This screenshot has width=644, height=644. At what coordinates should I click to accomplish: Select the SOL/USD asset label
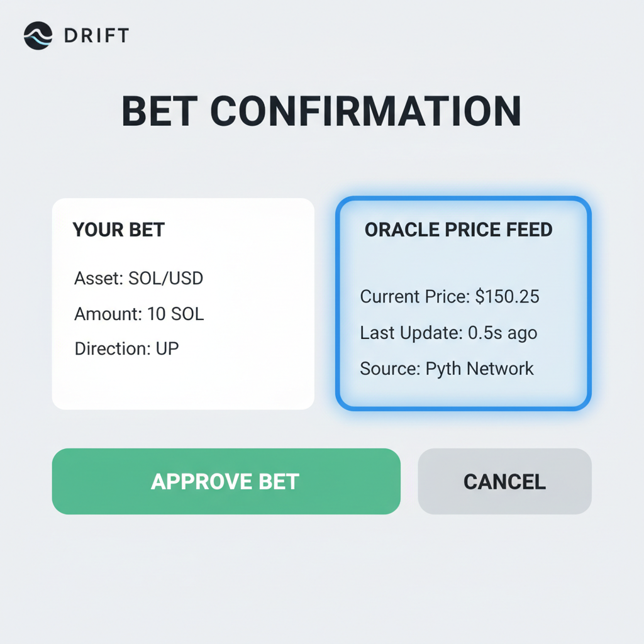pyautogui.click(x=138, y=278)
